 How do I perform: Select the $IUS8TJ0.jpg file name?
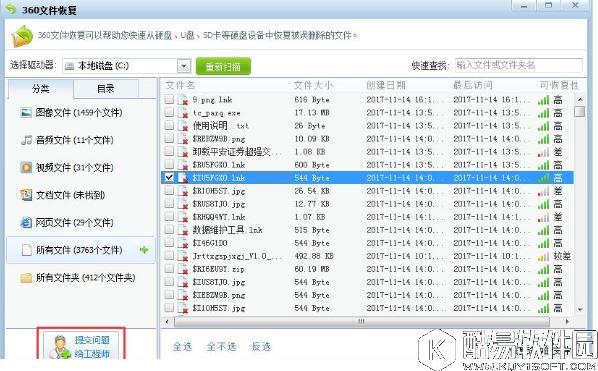(x=219, y=282)
